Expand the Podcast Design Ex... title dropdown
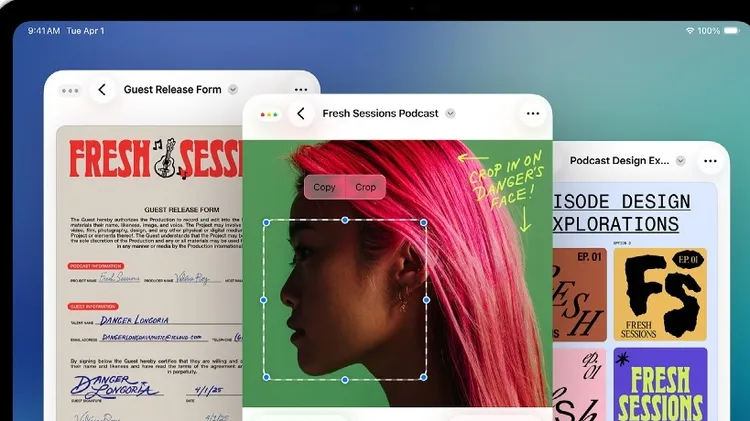Viewport: 750px width, 421px height. (680, 161)
